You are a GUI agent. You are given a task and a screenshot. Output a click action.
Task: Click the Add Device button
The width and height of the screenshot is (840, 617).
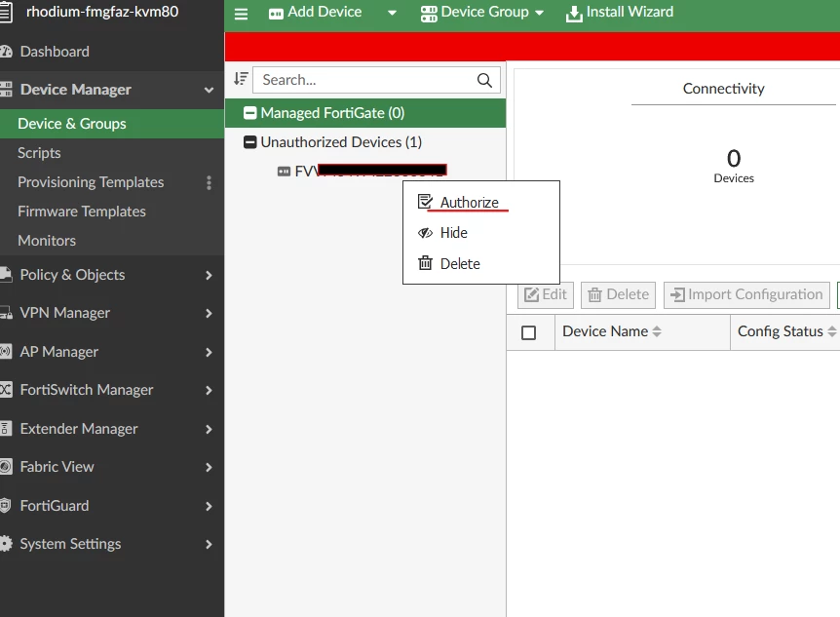[315, 13]
